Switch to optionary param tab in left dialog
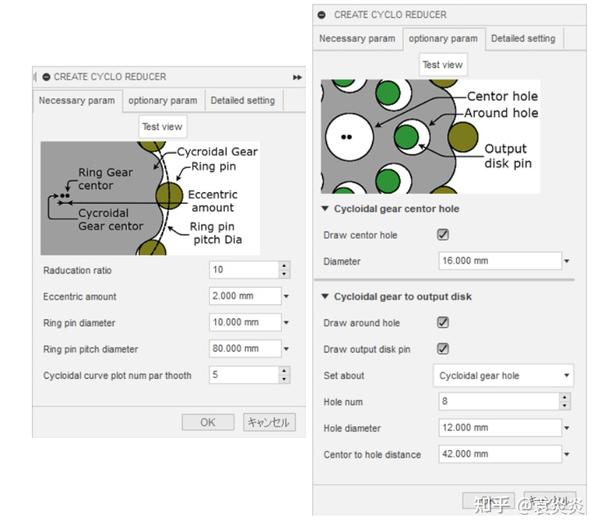 [x=162, y=100]
